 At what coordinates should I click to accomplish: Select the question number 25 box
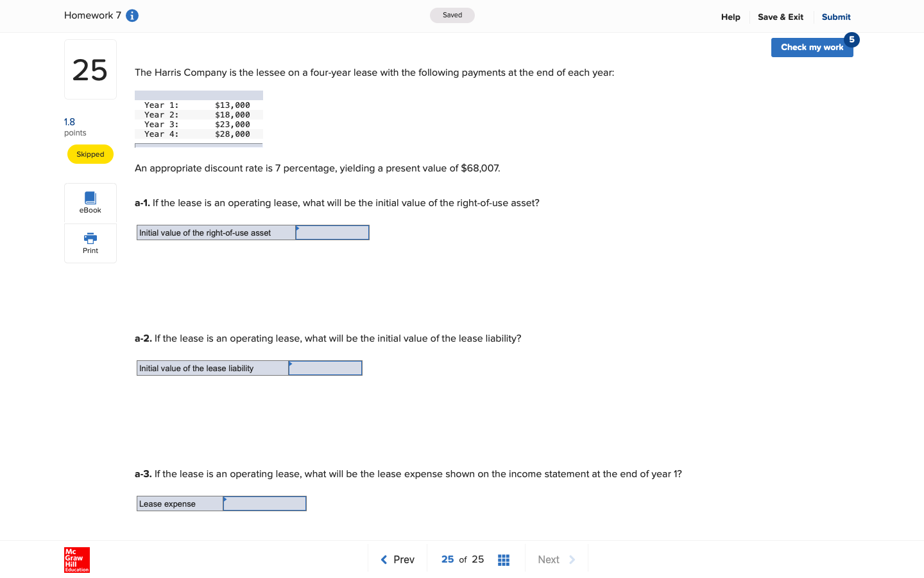point(90,69)
